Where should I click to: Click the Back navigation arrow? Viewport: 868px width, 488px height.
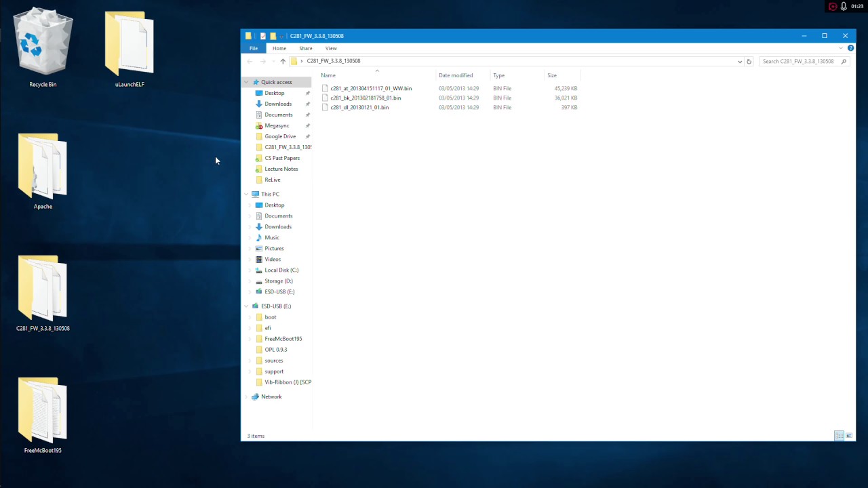pyautogui.click(x=250, y=61)
